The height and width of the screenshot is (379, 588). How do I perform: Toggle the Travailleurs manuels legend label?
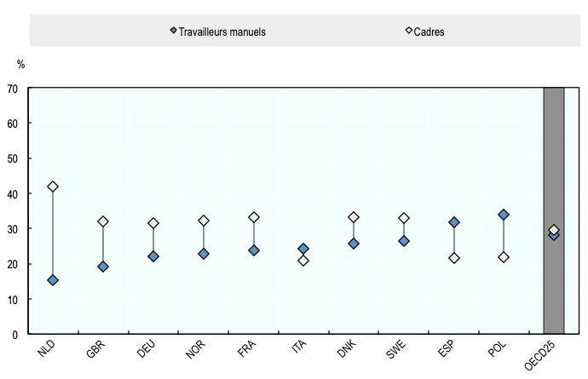(222, 32)
